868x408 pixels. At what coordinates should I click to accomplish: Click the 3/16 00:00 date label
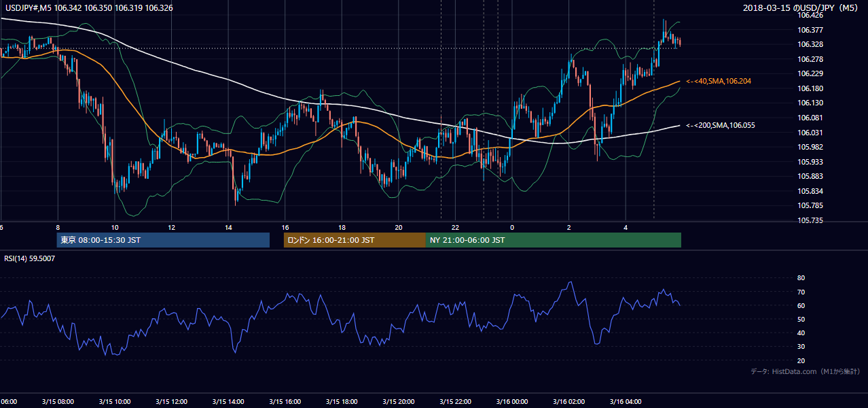[512, 402]
